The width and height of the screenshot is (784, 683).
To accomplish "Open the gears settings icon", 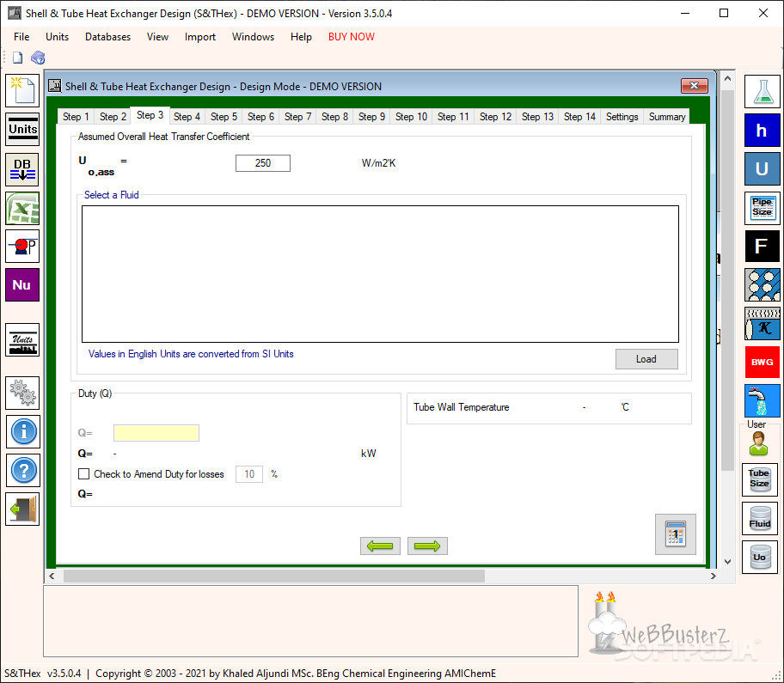I will pyautogui.click(x=22, y=393).
